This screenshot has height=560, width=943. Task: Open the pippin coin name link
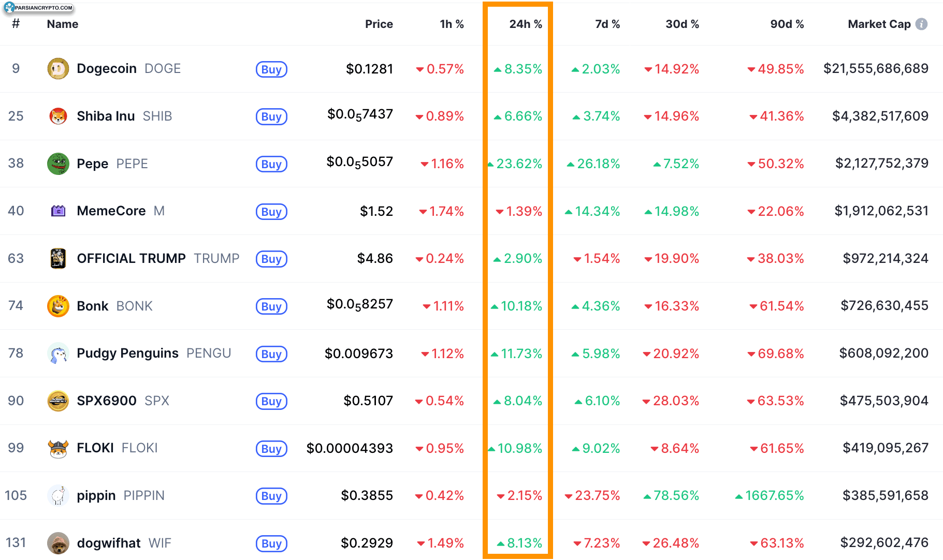click(96, 495)
